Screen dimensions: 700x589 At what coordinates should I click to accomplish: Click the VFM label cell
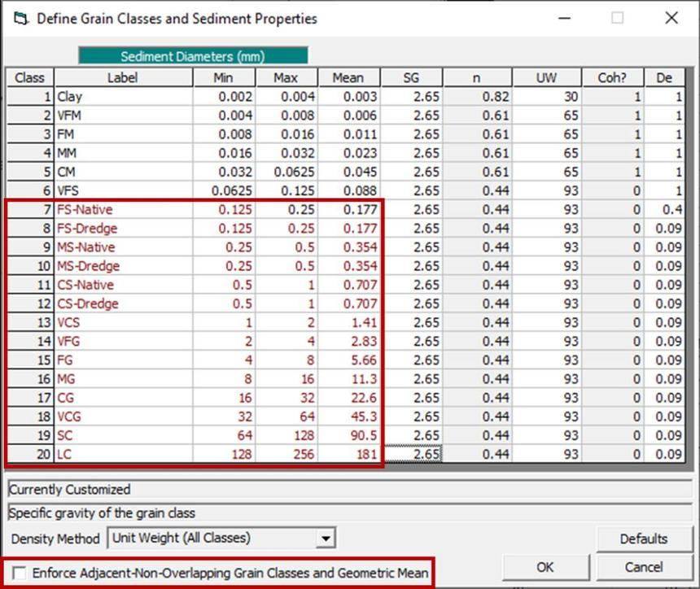pos(123,116)
